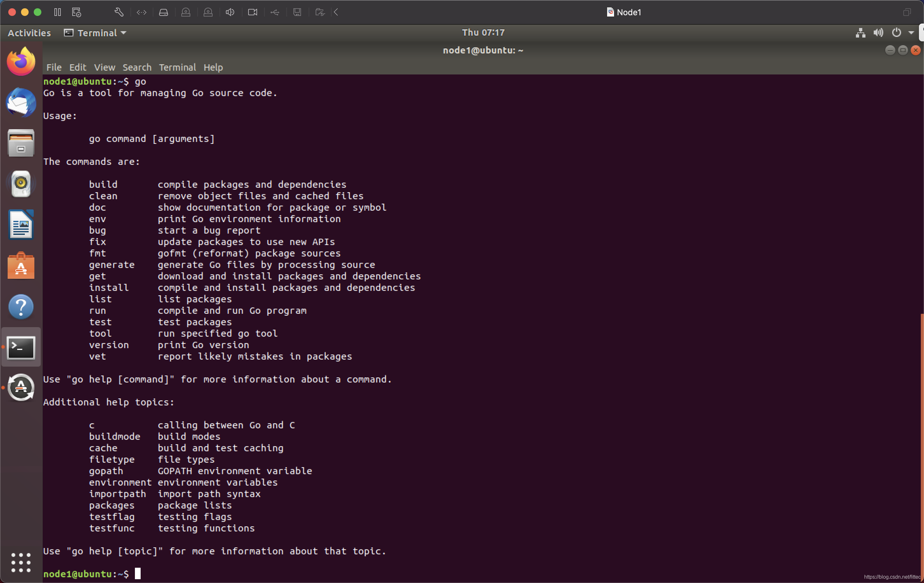Click the CD/DVD icon beside the sound icon
924x583 pixels.
tap(208, 12)
